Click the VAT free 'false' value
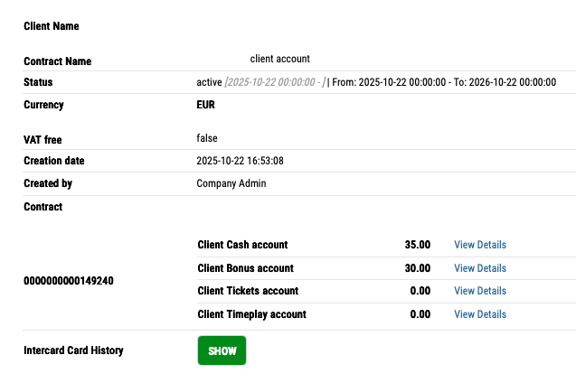The width and height of the screenshot is (576, 392). tap(207, 138)
